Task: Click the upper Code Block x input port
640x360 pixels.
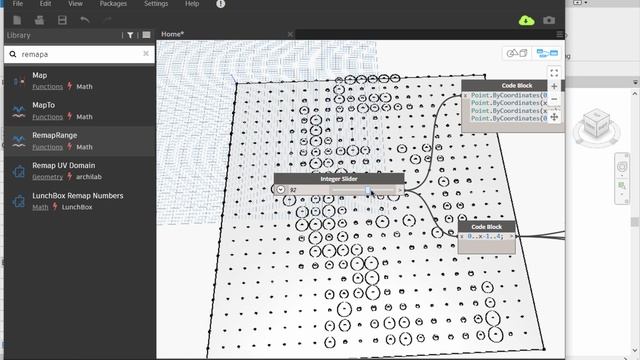Action: tap(465, 96)
